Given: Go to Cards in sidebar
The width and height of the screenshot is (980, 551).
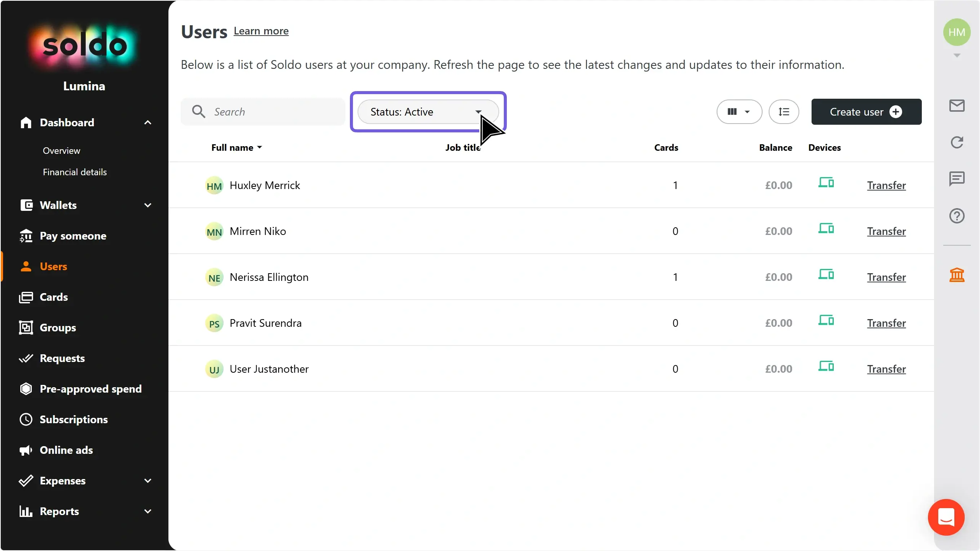Looking at the screenshot, I should click(54, 297).
